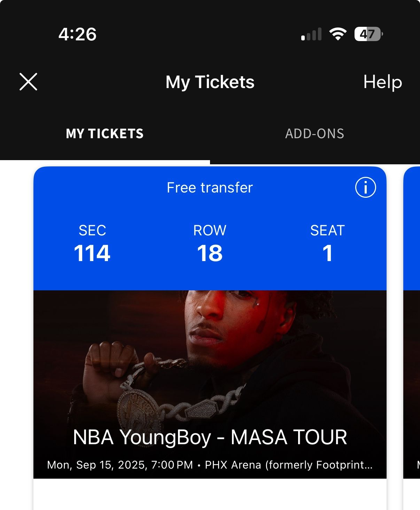Screen dimensions: 420x510
Task: Open the Help link
Action: 382,82
